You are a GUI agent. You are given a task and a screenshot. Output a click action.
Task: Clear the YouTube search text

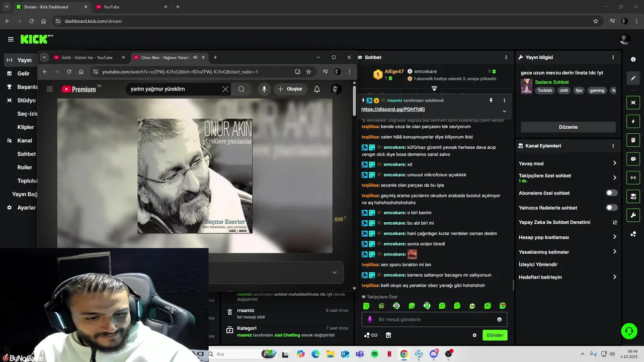[x=225, y=89]
